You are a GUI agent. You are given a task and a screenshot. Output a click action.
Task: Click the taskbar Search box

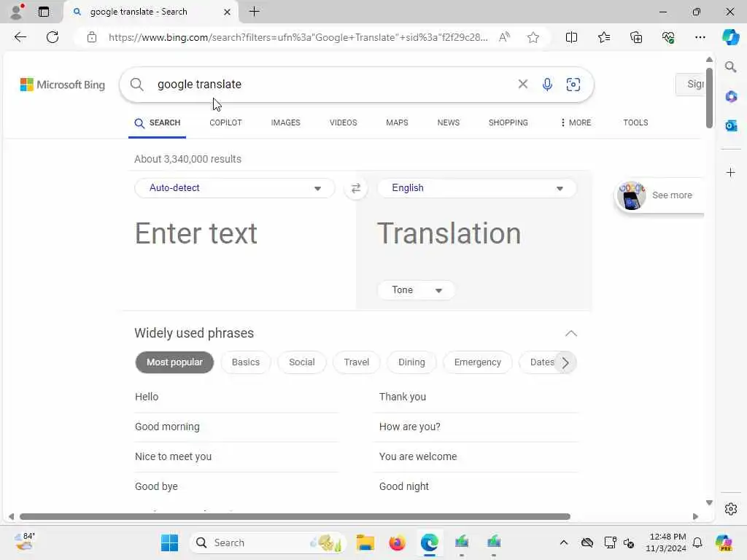[x=268, y=542]
